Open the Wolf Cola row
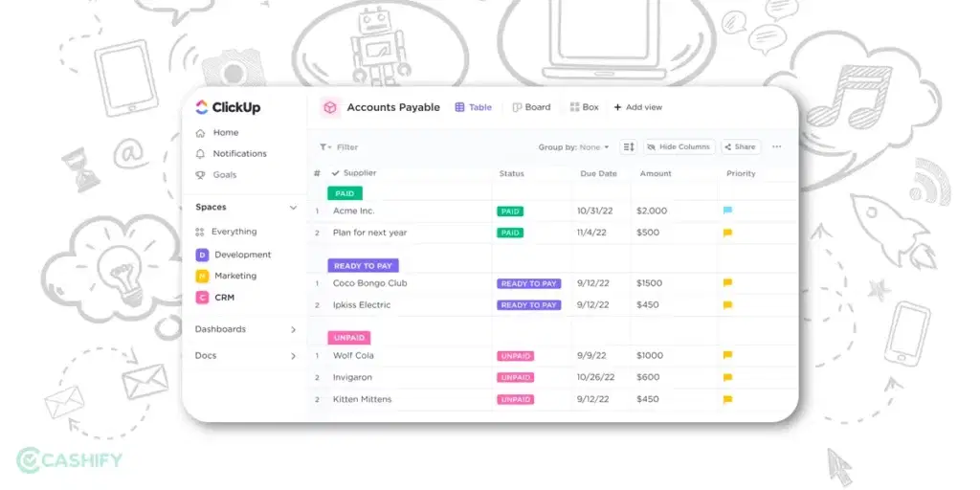The image size is (980, 490). point(353,356)
